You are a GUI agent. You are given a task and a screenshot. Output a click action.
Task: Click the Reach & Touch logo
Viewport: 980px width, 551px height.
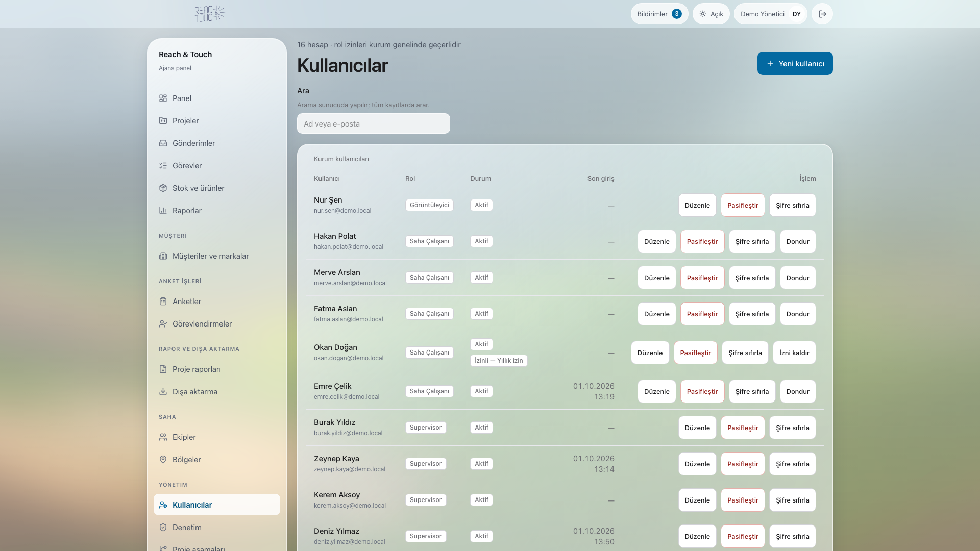[210, 14]
